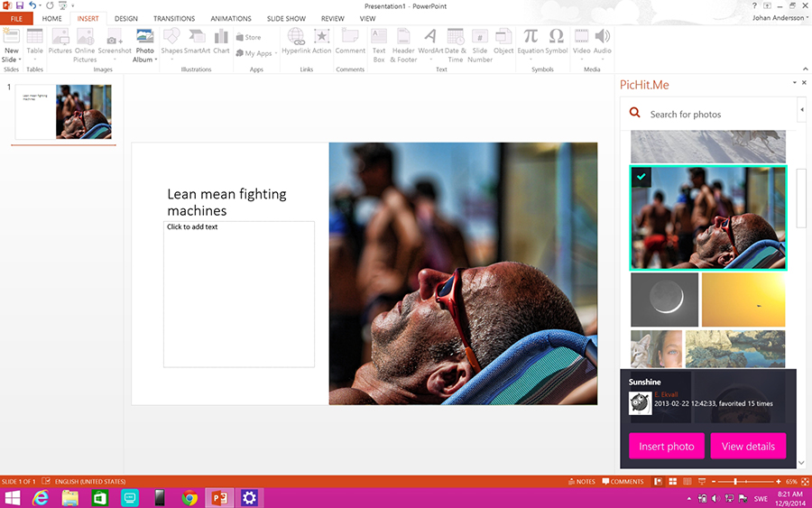
Task: Switch to Reading View in status bar
Action: [x=687, y=482]
